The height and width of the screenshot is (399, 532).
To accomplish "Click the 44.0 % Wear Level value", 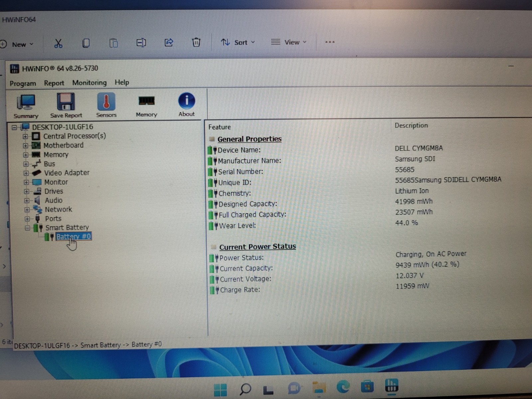I will 406,223.
